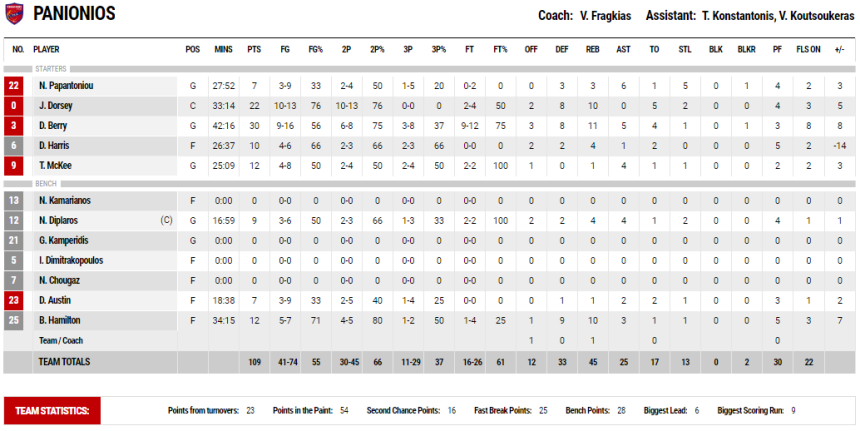860x431 pixels.
Task: Sort table by PTS column header
Action: pyautogui.click(x=254, y=49)
